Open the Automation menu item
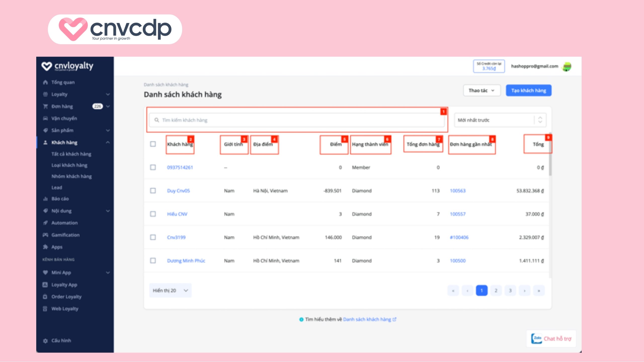The height and width of the screenshot is (362, 644). pos(64,223)
